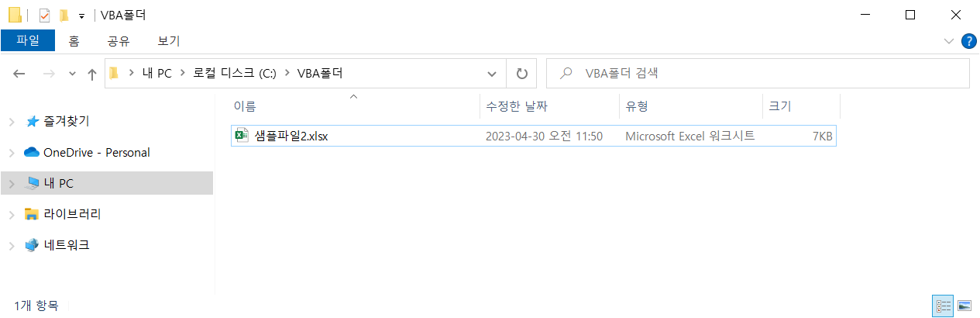Go back with the back arrow

tap(19, 74)
